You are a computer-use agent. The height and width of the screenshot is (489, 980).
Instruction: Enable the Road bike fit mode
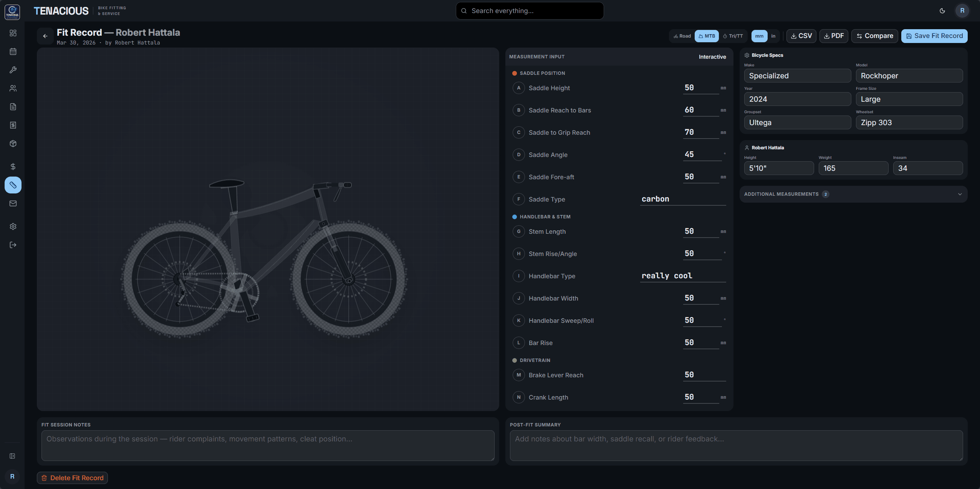coord(682,36)
